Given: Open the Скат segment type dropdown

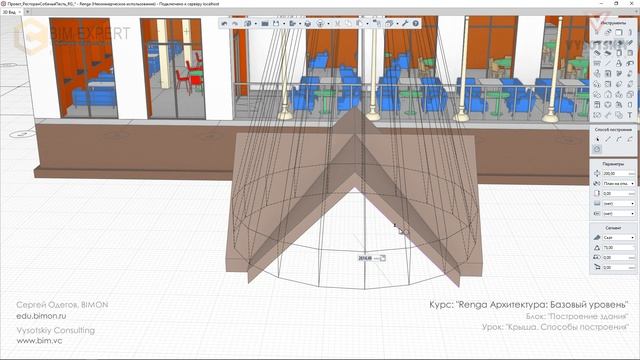Looking at the screenshot, I should point(619,238).
